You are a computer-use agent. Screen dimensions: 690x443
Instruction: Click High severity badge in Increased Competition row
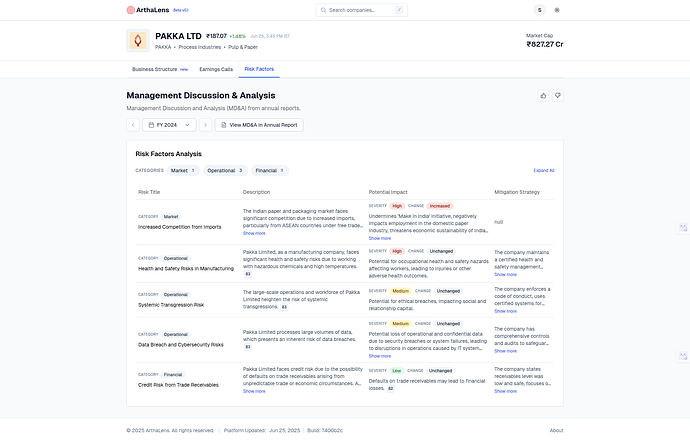pos(397,206)
